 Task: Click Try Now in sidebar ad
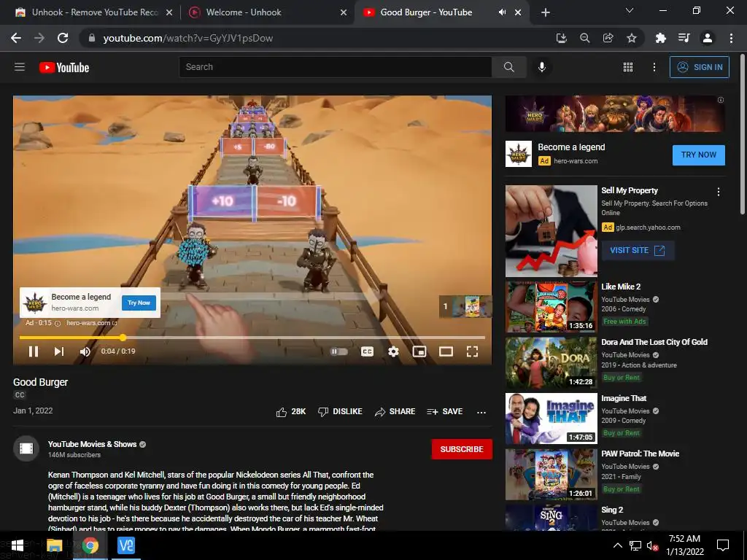click(x=698, y=155)
